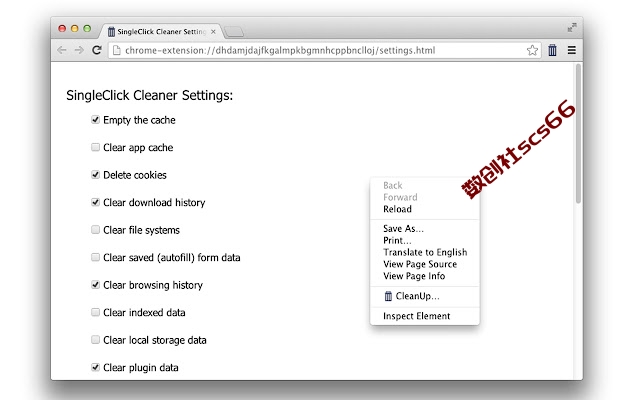The width and height of the screenshot is (640, 400).
Task: Open the Chrome hamburger menu
Action: pos(572,50)
